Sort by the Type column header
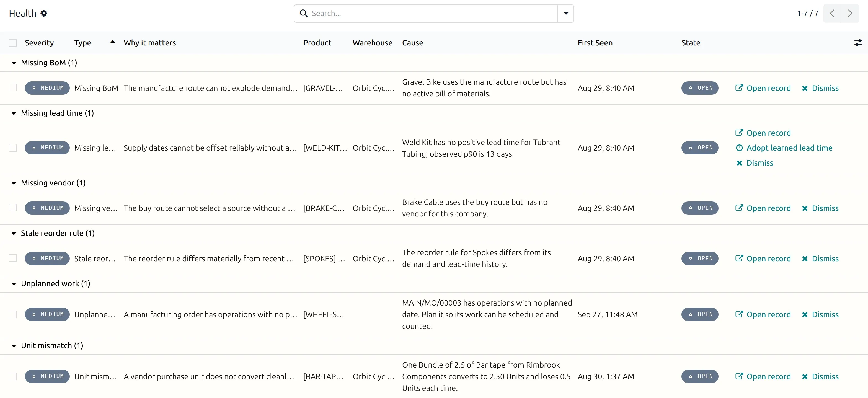Viewport: 868px width, 398px height. pyautogui.click(x=83, y=43)
